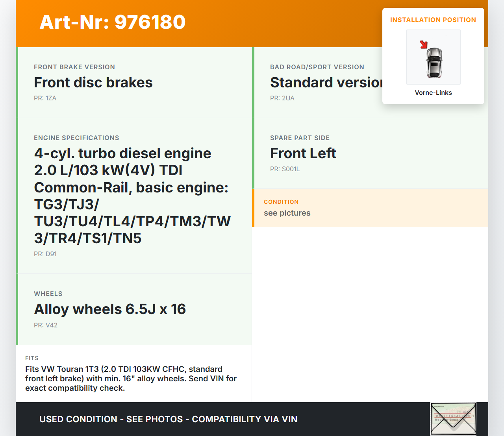Click the BAD ROAD/SPORT VERSION label

[x=317, y=67]
